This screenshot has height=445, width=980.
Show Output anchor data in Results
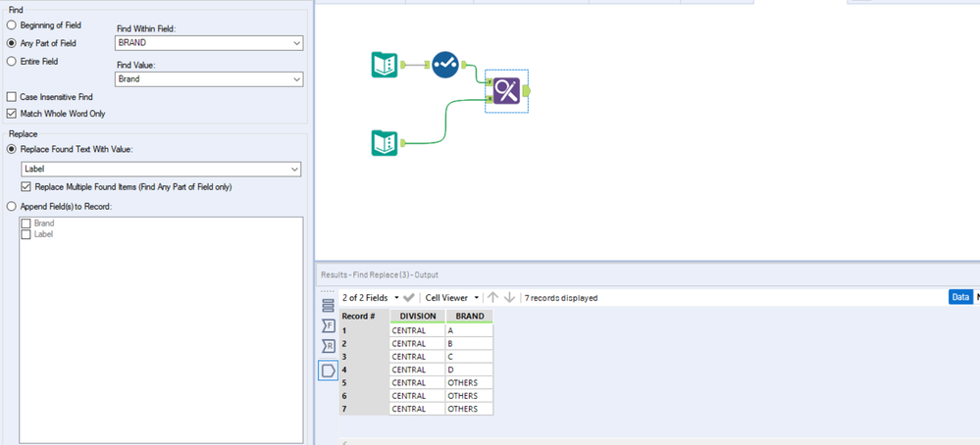tap(328, 371)
